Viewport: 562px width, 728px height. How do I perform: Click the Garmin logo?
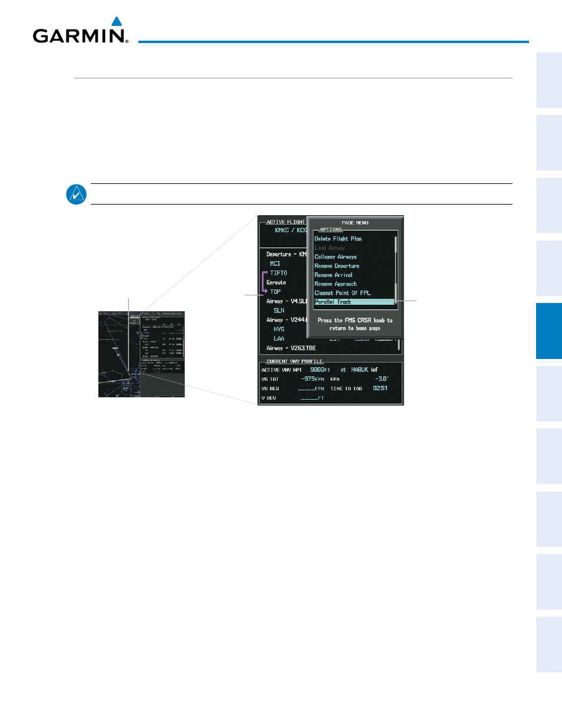coord(80,31)
